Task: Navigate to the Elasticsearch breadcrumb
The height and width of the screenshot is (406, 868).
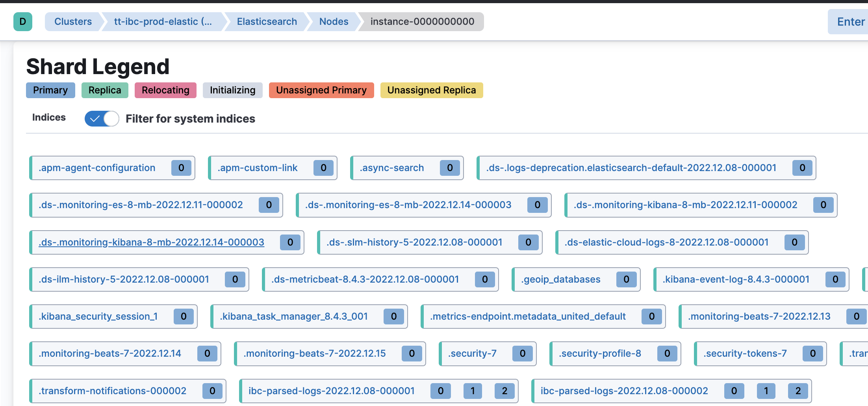Action: 267,22
